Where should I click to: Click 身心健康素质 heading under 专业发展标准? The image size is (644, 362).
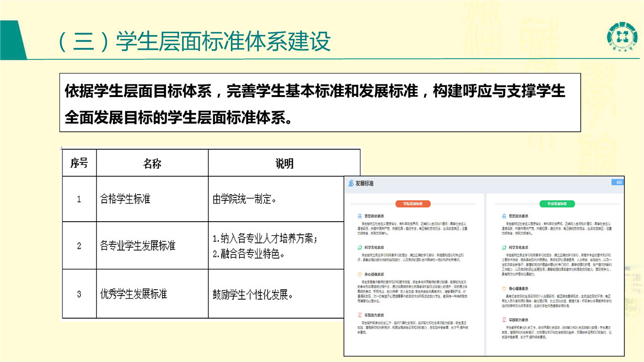[519, 289]
